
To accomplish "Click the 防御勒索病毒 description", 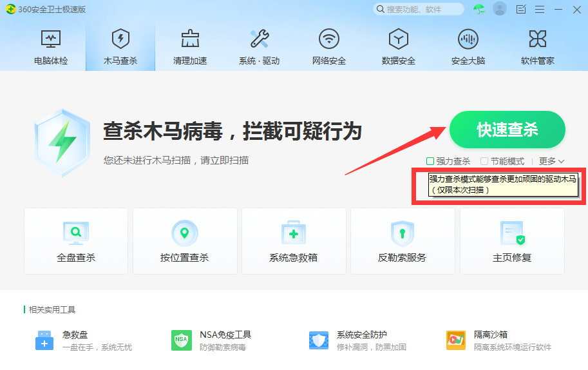I will [x=223, y=347].
